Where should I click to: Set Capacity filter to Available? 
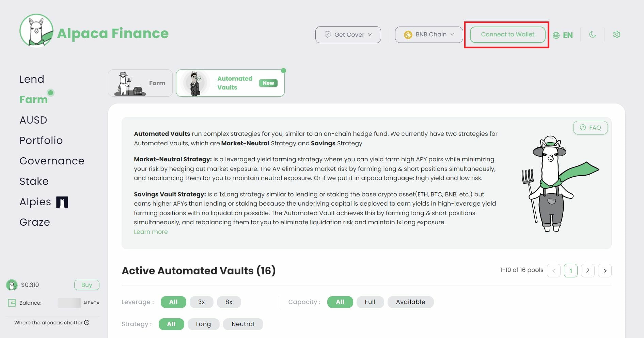(x=411, y=302)
